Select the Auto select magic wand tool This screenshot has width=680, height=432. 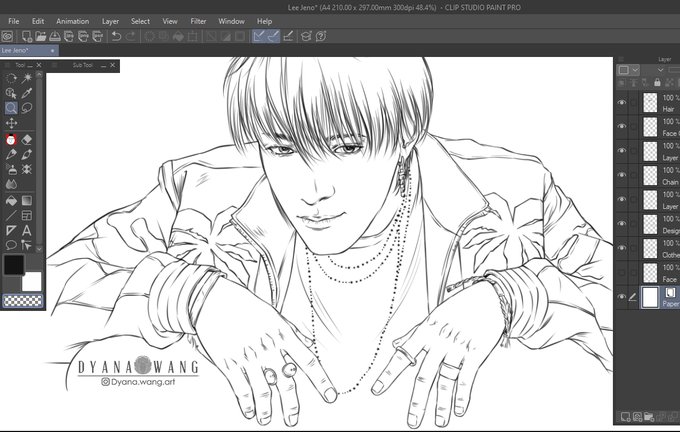(x=27, y=78)
